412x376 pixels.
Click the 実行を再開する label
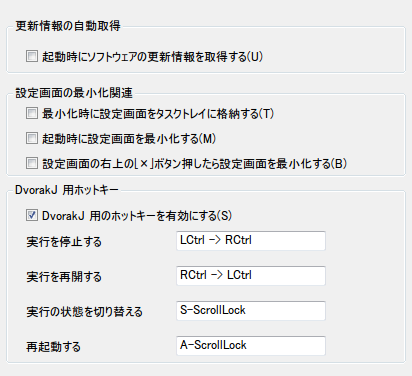click(x=64, y=277)
